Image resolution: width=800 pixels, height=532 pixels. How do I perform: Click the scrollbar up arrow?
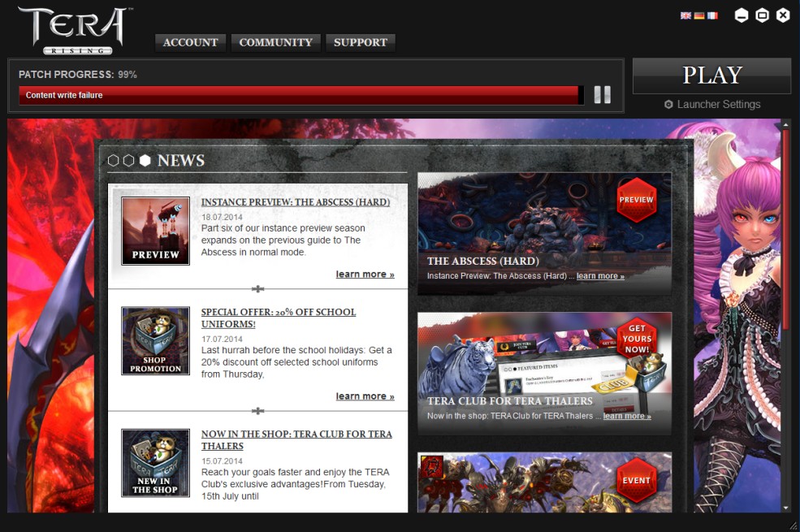click(785, 124)
